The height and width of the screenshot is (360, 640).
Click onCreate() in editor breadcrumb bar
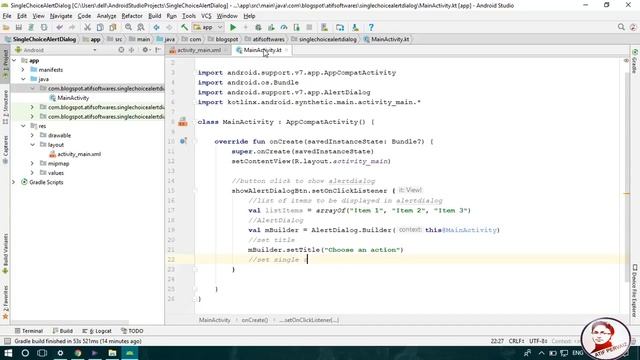coord(255,320)
